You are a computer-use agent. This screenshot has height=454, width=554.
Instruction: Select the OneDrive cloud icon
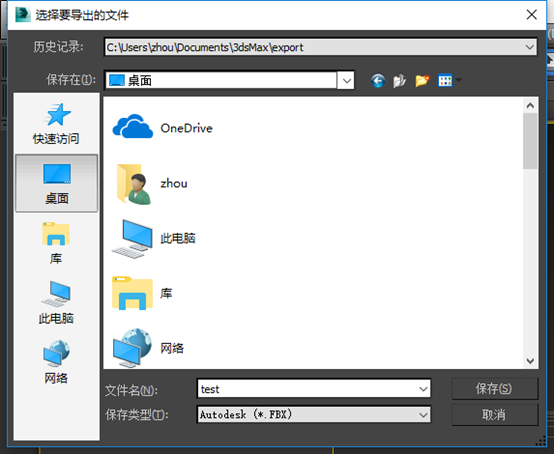(132, 126)
